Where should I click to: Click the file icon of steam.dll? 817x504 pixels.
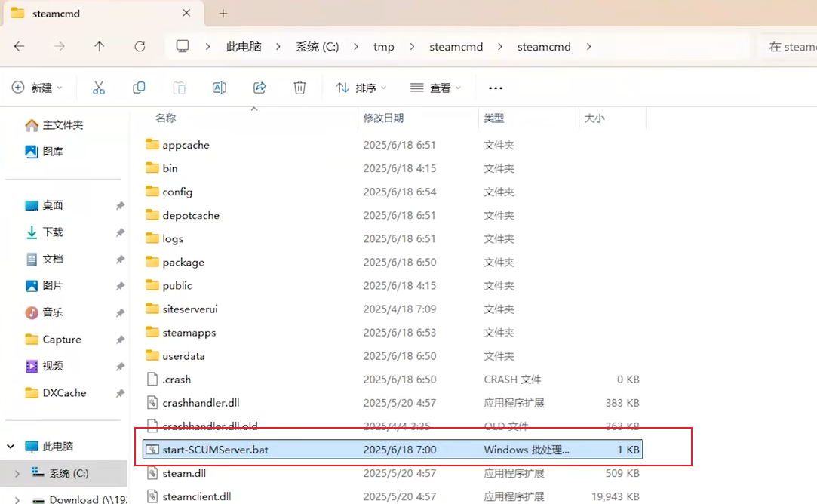[152, 473]
